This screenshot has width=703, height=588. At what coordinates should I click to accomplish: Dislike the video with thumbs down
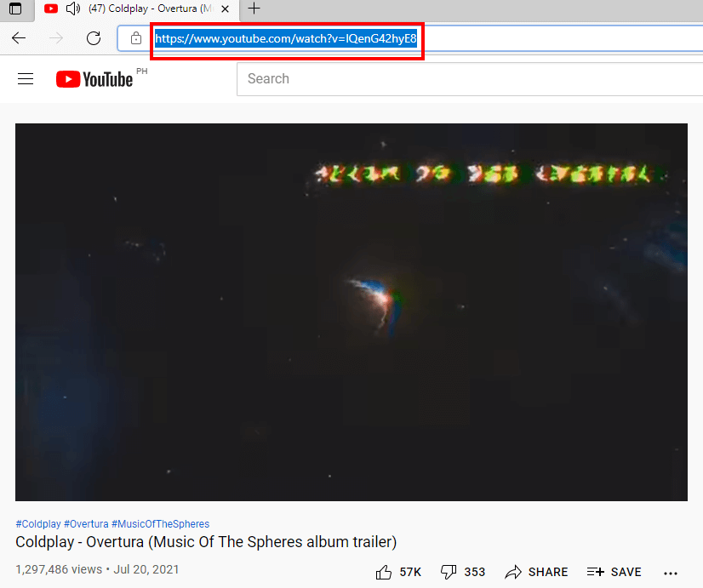(463, 572)
